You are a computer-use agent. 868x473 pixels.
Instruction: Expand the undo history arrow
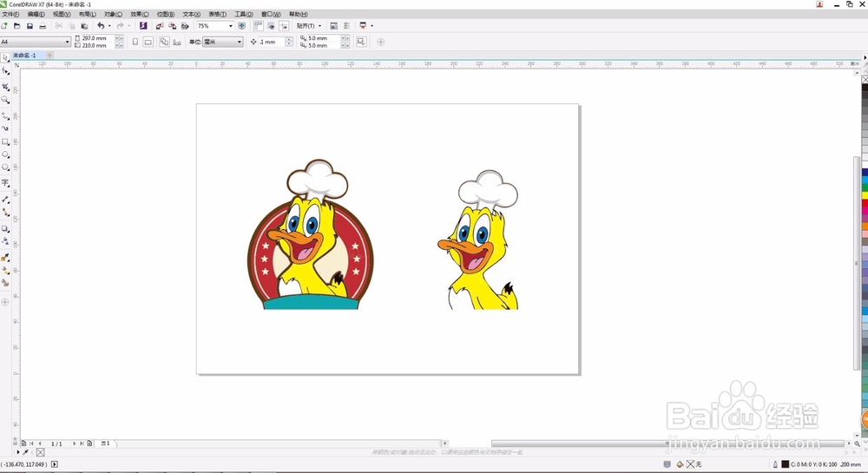109,25
